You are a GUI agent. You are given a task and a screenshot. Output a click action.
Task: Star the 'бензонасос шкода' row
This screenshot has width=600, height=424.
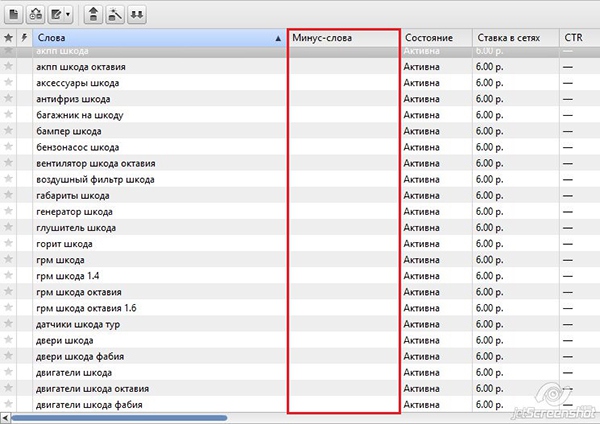coord(8,147)
